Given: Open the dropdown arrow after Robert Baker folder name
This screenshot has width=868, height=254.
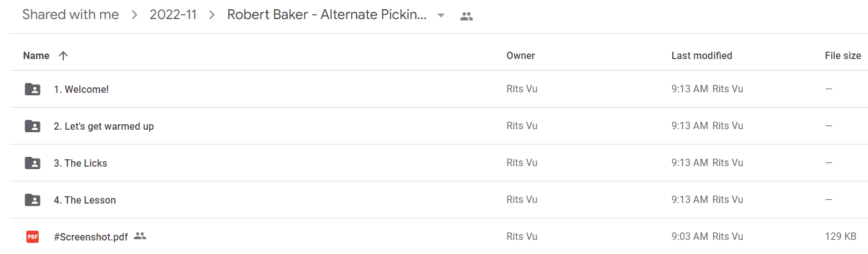Looking at the screenshot, I should pos(441,16).
